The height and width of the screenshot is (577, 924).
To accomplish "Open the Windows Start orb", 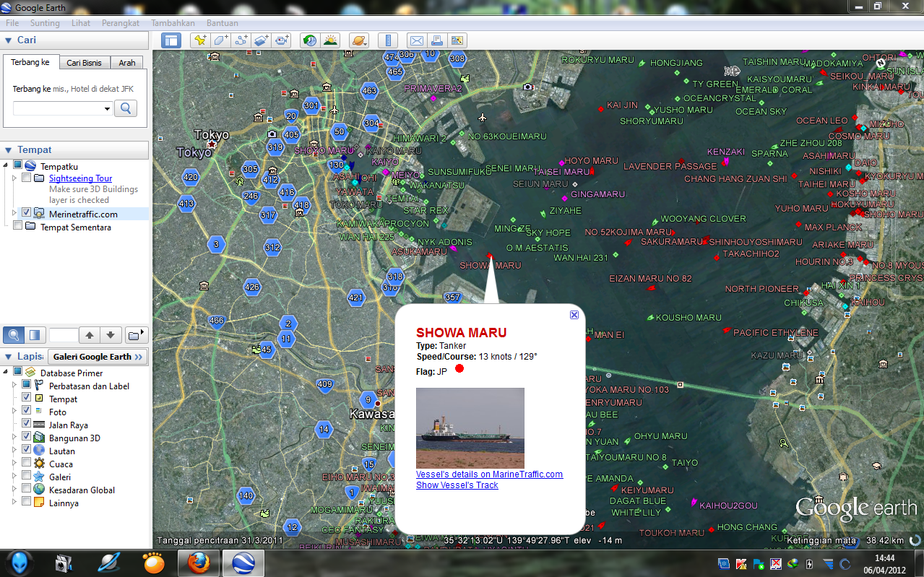I will tap(20, 562).
